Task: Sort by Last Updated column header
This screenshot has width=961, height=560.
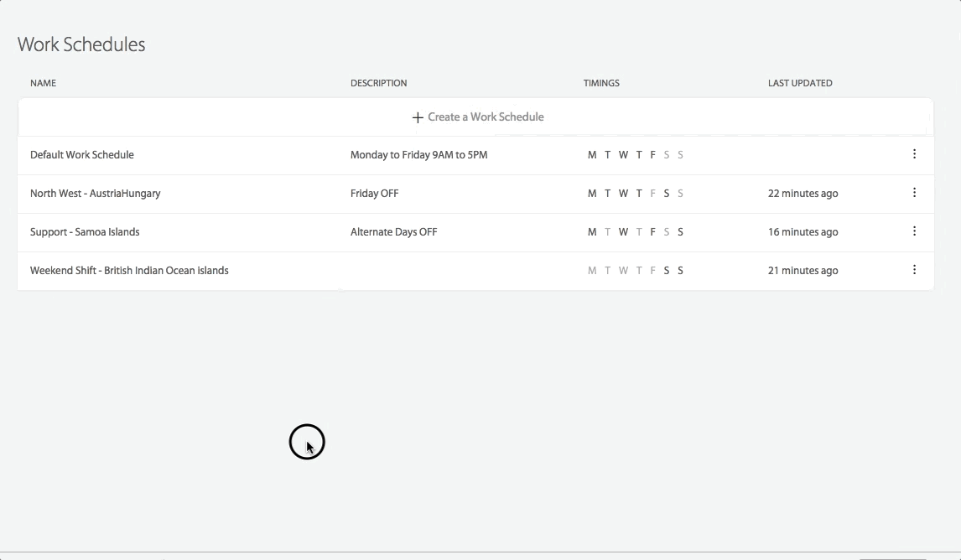Action: click(x=800, y=83)
